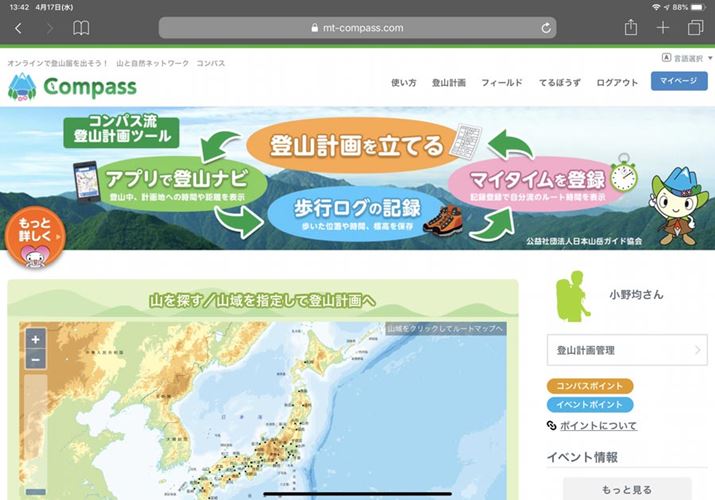Screen dimensions: 715x500
Task: Click the mascot character with blue hat
Action: [x=677, y=206]
